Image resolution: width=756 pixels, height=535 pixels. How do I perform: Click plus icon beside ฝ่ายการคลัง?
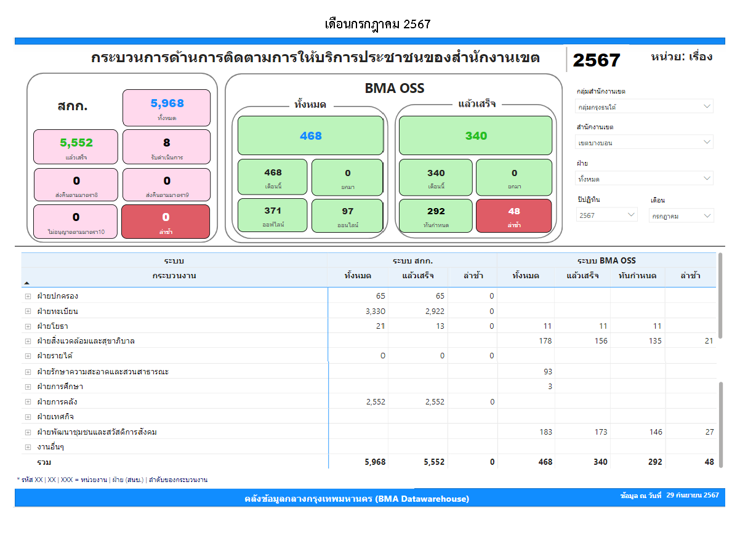point(28,402)
